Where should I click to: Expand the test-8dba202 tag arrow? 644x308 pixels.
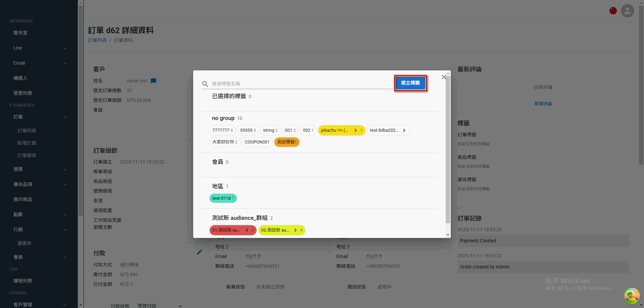404,130
